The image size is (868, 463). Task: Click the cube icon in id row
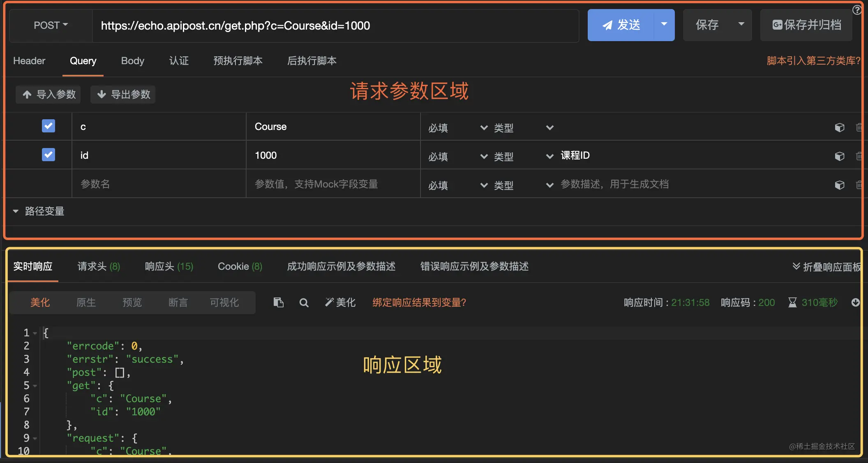pyautogui.click(x=839, y=156)
